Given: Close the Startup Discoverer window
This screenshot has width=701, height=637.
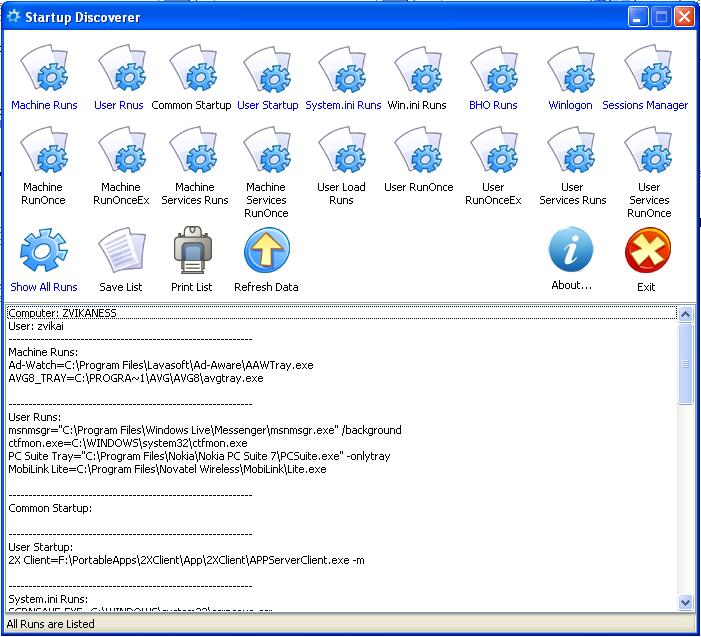Looking at the screenshot, I should tap(684, 17).
